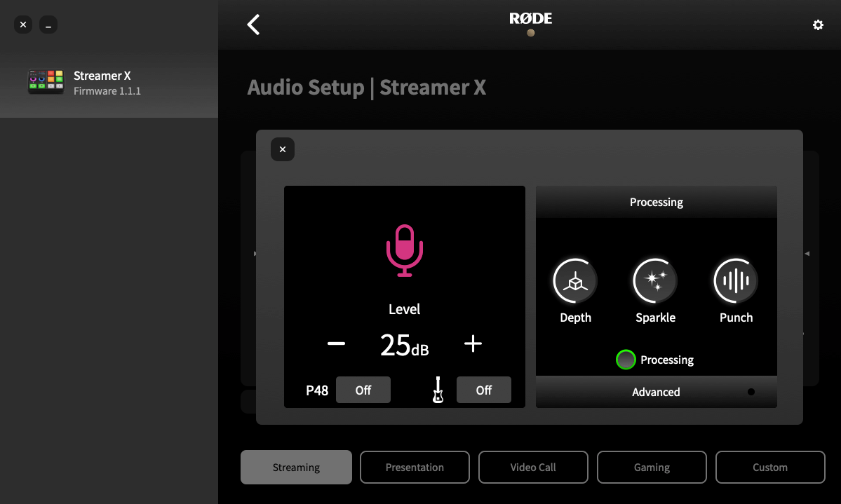Switch to the Presentation preset
This screenshot has height=504, width=841.
pyautogui.click(x=415, y=467)
